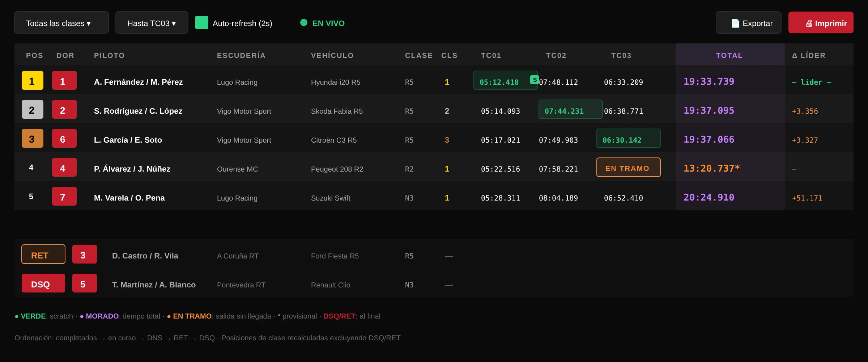
Task: Click the PILOTO column header
Action: (109, 55)
